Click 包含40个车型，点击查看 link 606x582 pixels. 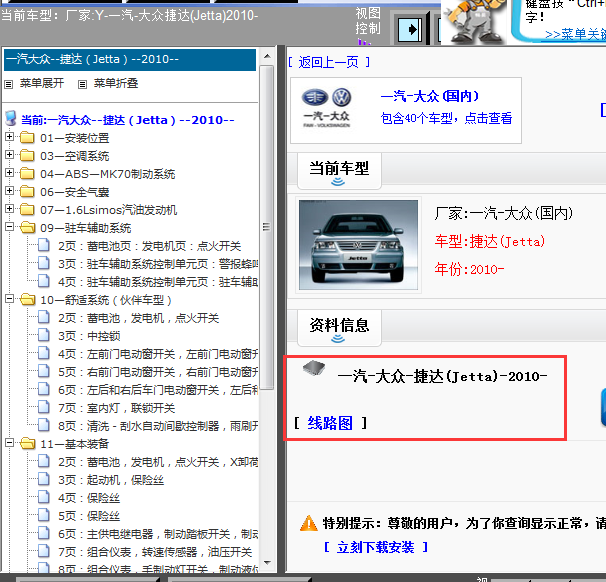(x=446, y=118)
